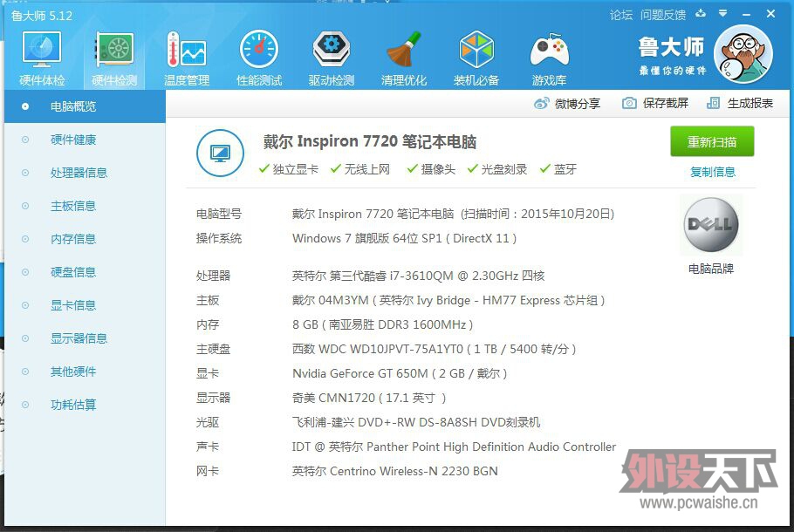Share via 微博分享 Weibo button
794x532 pixels.
click(x=567, y=103)
